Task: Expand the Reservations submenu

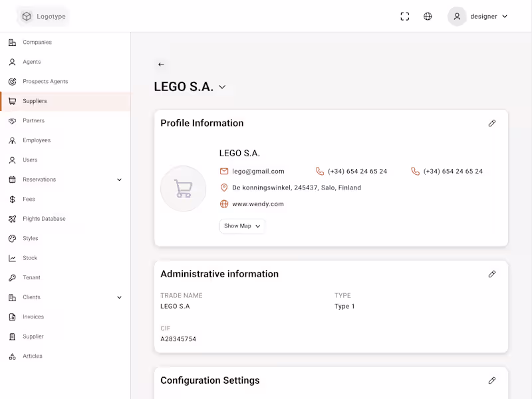Action: [120, 180]
